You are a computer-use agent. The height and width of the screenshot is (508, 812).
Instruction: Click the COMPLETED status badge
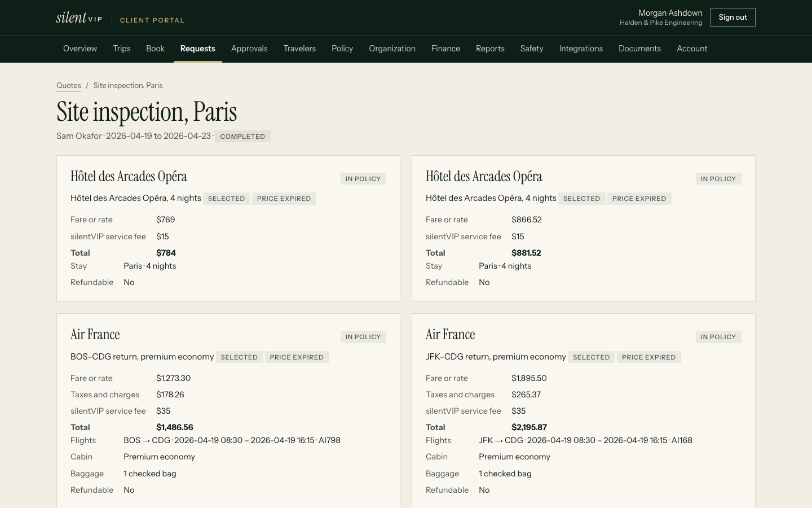242,137
